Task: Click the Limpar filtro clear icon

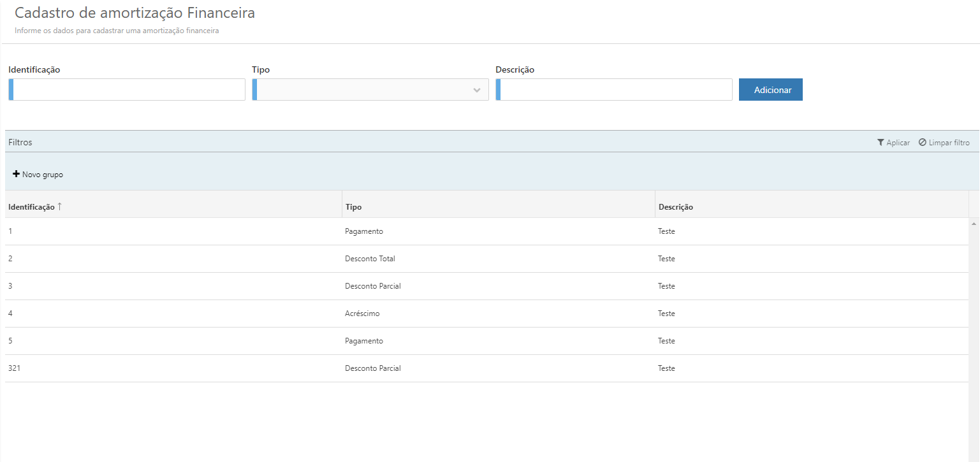Action: [x=922, y=143]
